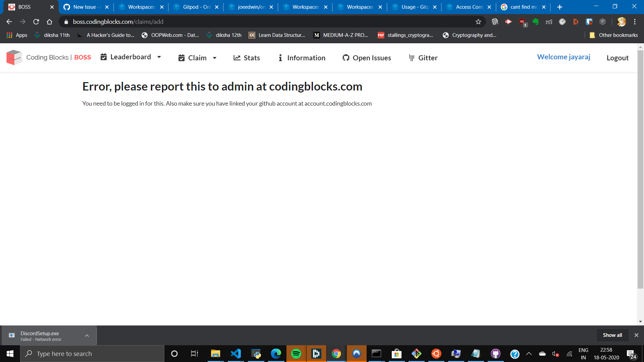
Task: Click the Logout link
Action: click(618, 58)
